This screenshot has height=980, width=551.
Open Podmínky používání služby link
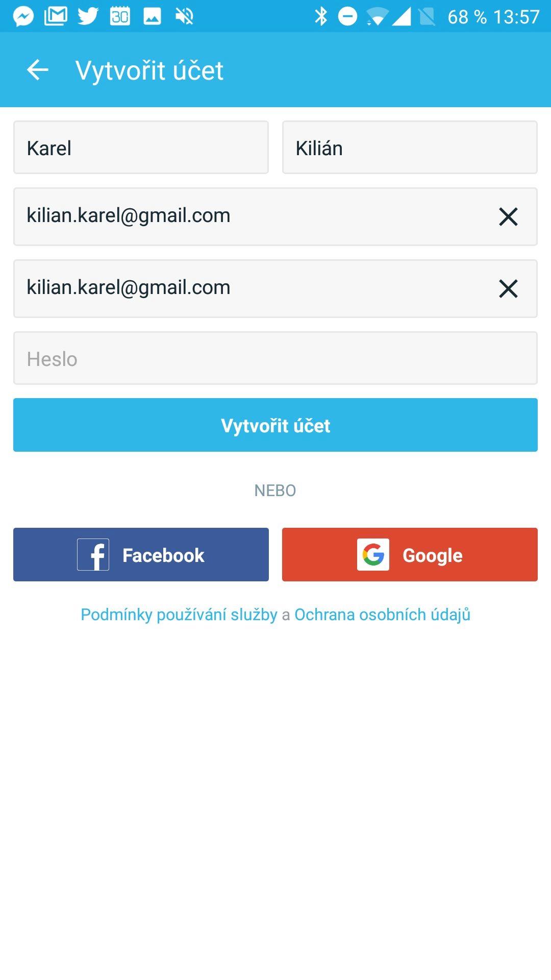tap(179, 615)
